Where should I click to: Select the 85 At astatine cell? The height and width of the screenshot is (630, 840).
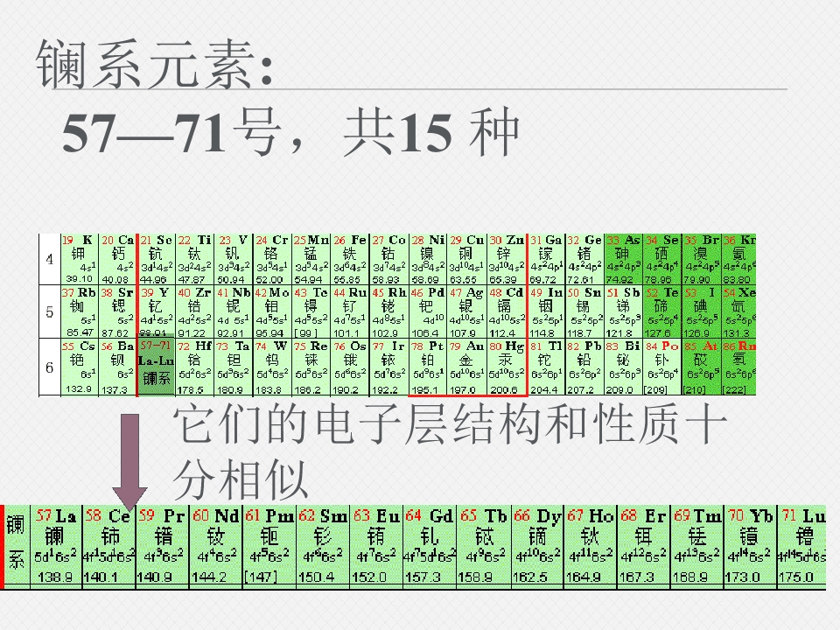click(701, 367)
